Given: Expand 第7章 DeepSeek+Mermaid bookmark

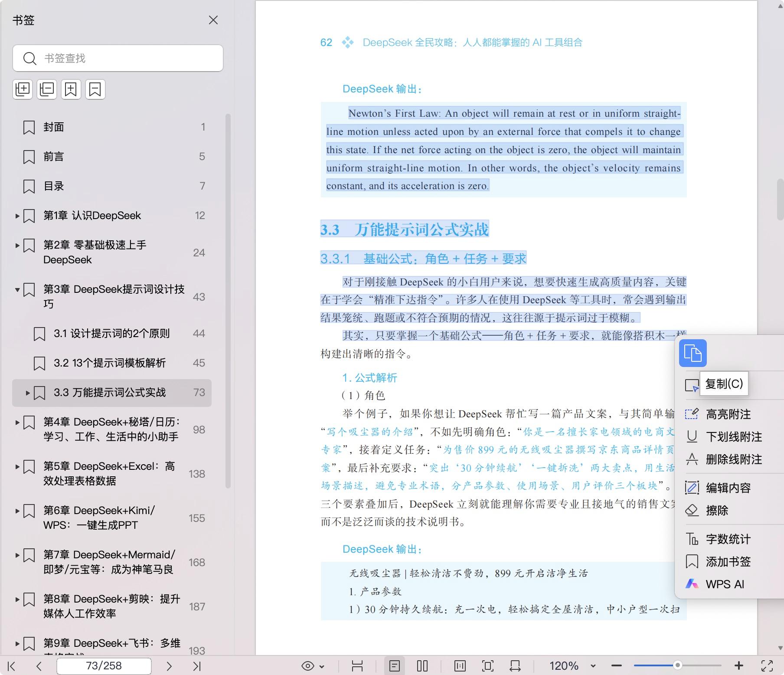Looking at the screenshot, I should click(x=17, y=555).
